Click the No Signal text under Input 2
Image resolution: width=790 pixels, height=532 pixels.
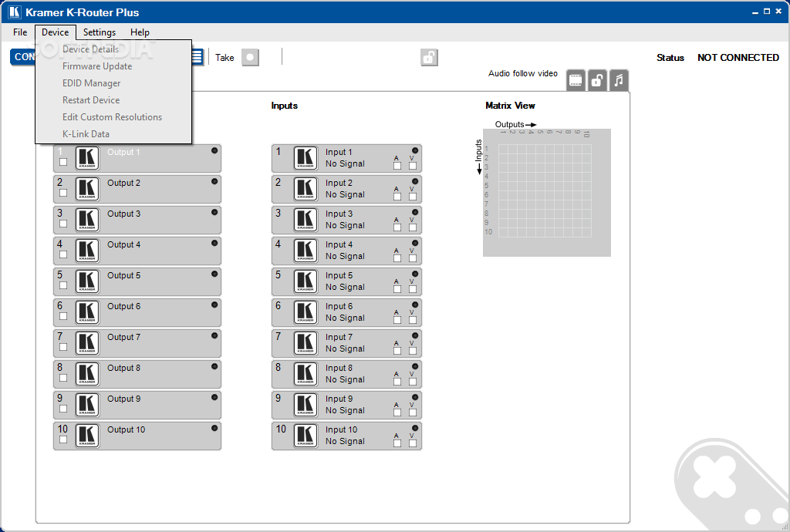tap(345, 195)
